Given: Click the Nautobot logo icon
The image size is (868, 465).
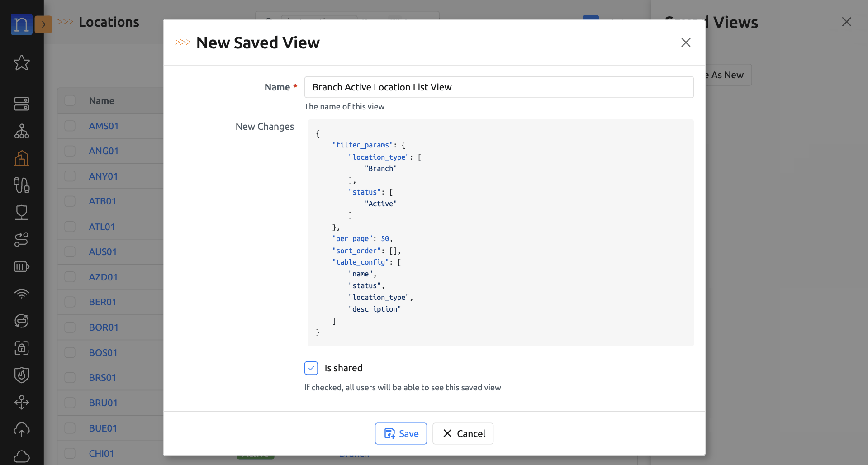Looking at the screenshot, I should click(x=21, y=24).
